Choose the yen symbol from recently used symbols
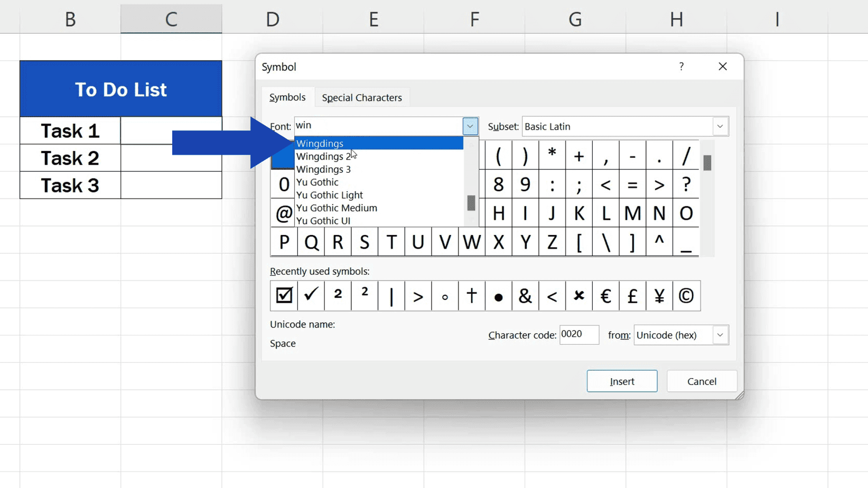This screenshot has width=868, height=488. 659,296
